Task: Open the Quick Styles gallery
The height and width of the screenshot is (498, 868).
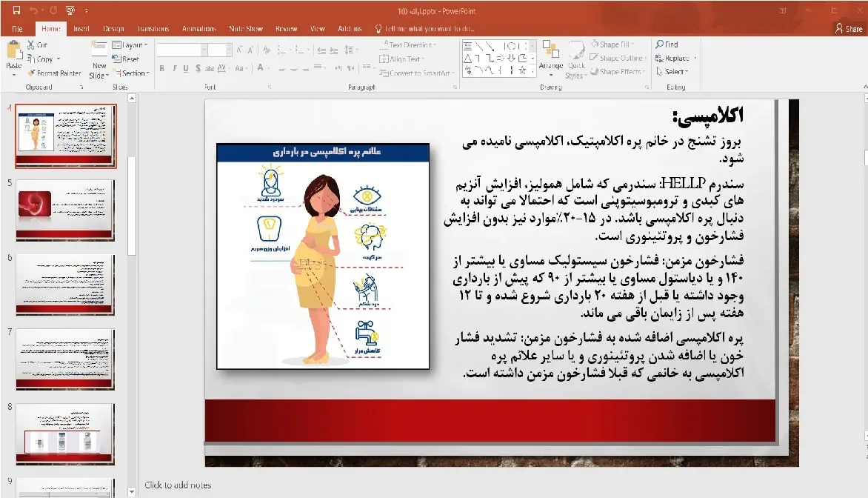Action: click(x=576, y=59)
